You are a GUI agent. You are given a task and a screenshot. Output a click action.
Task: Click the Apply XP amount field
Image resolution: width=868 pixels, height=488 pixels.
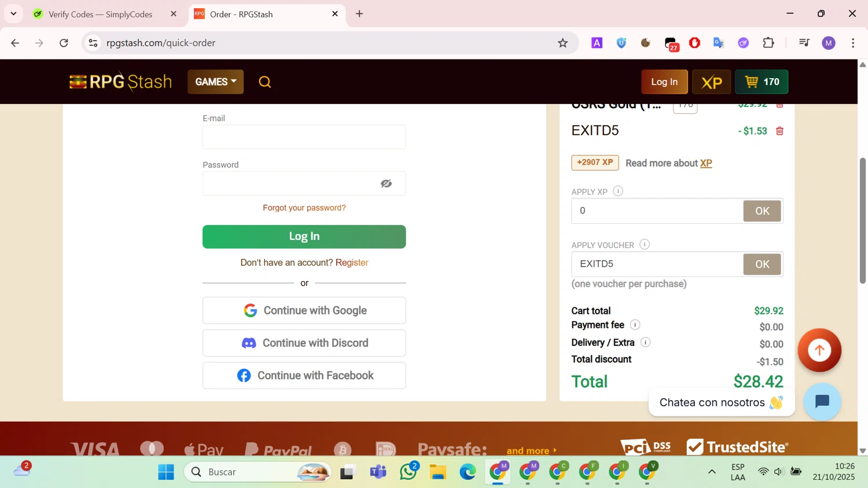[x=657, y=211]
